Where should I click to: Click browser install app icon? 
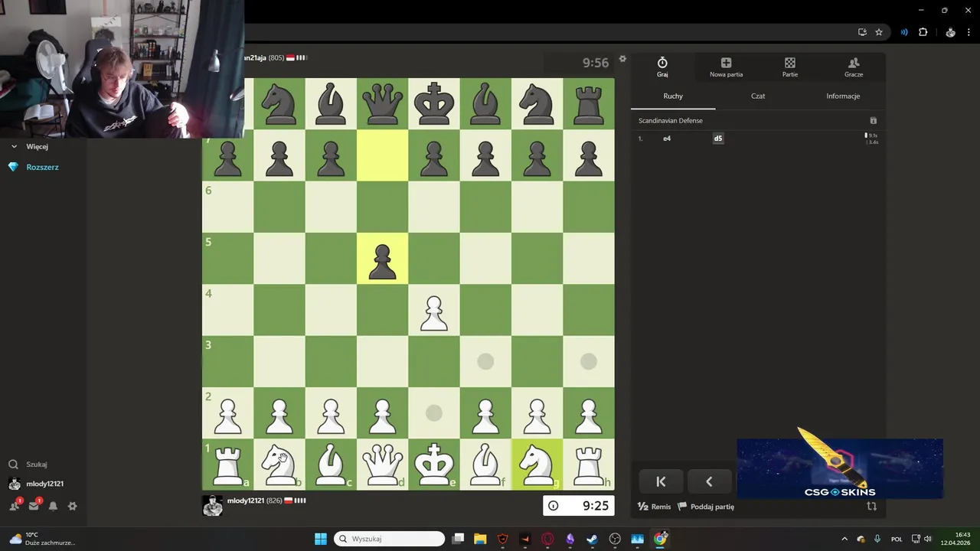coord(862,32)
